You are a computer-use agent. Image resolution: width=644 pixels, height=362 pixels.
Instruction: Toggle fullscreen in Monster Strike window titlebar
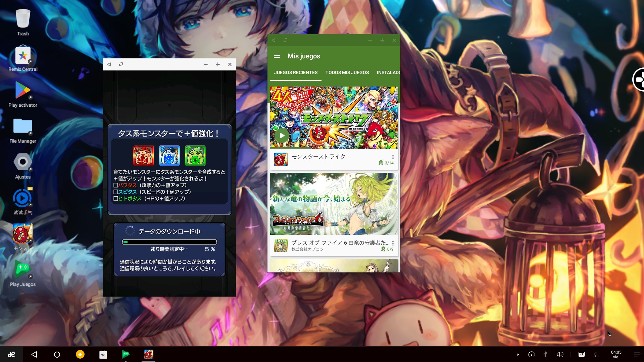(x=121, y=64)
